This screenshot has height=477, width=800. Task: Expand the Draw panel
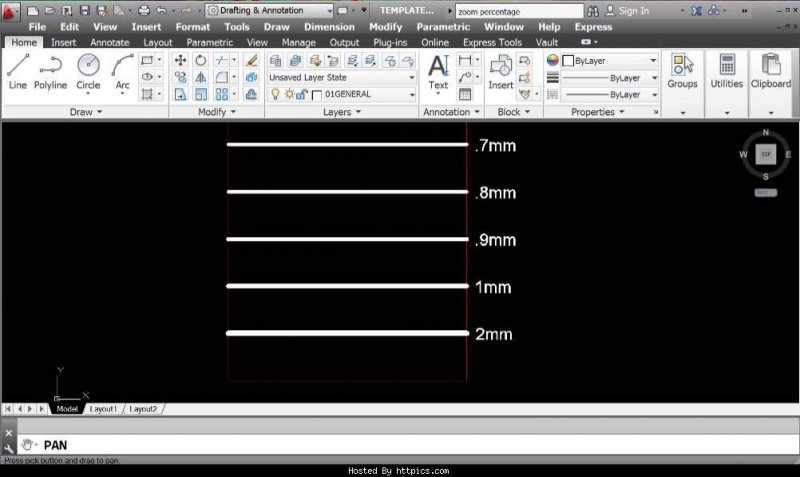pyautogui.click(x=86, y=112)
